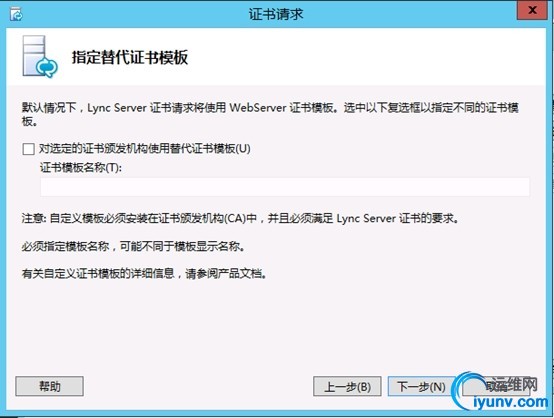The height and width of the screenshot is (418, 554).
Task: Focus the 证书模板名称 text field
Action: [285, 187]
